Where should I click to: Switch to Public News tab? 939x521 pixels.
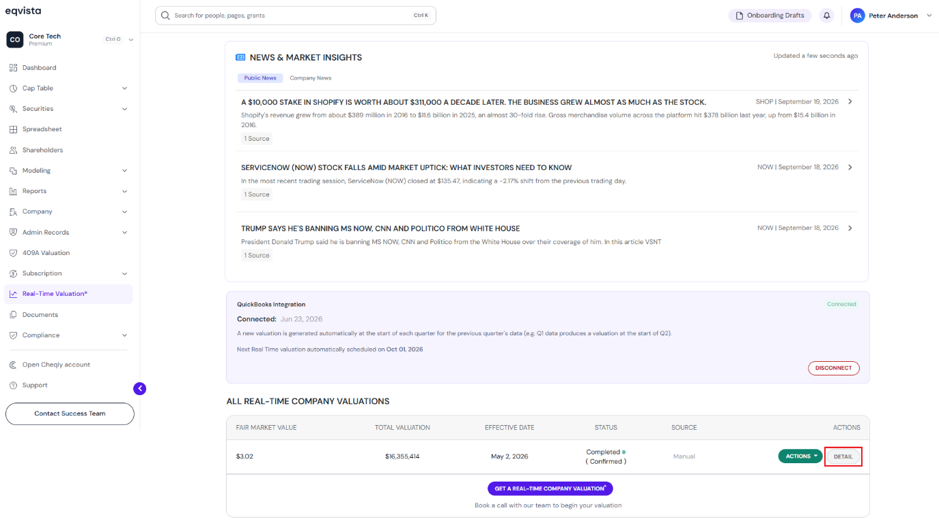point(260,78)
